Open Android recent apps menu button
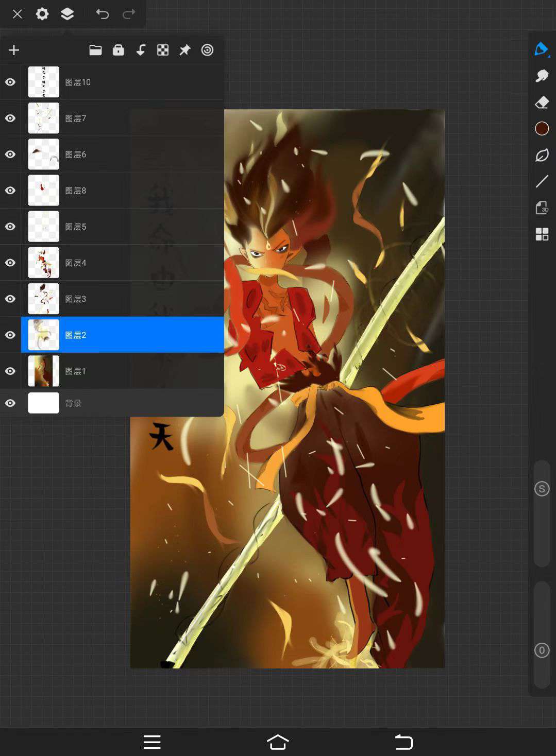This screenshot has height=756, width=556. 152,742
